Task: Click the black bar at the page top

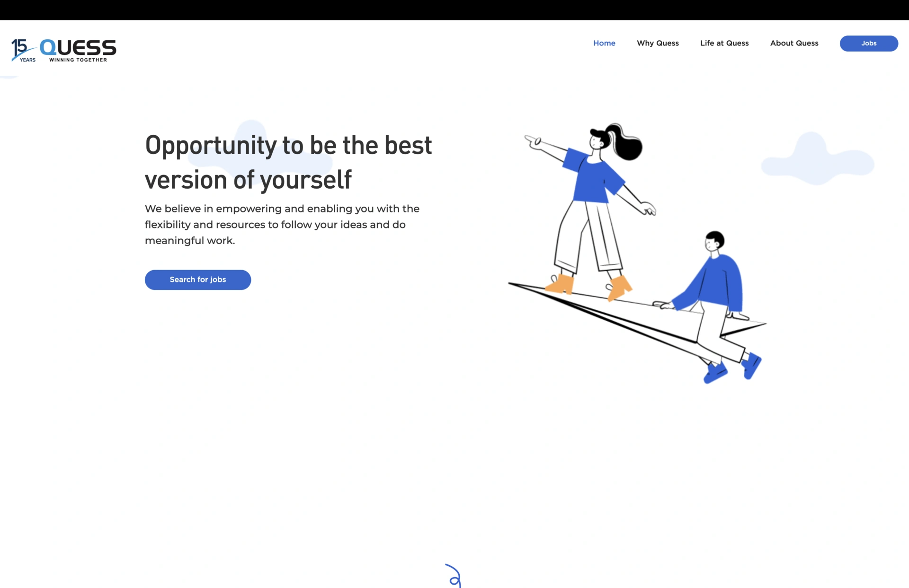Action: click(x=454, y=10)
